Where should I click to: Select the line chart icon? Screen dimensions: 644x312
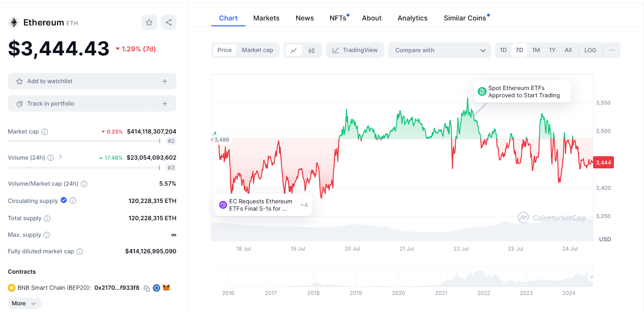click(x=293, y=50)
